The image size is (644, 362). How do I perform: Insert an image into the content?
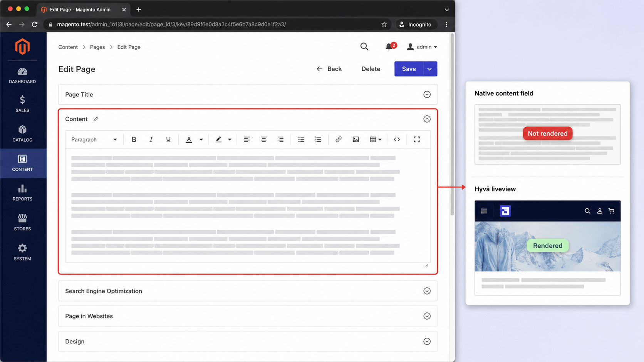click(x=356, y=139)
